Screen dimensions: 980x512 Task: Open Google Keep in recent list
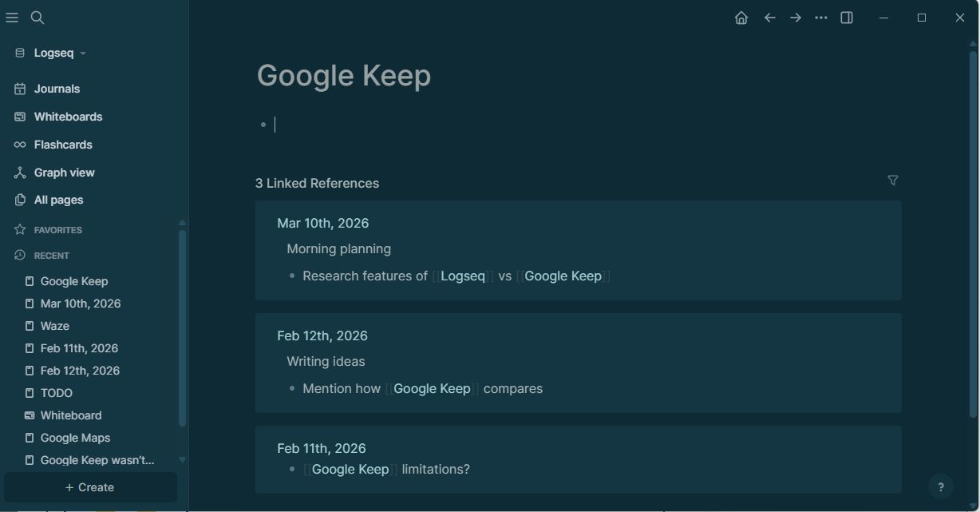pyautogui.click(x=74, y=281)
